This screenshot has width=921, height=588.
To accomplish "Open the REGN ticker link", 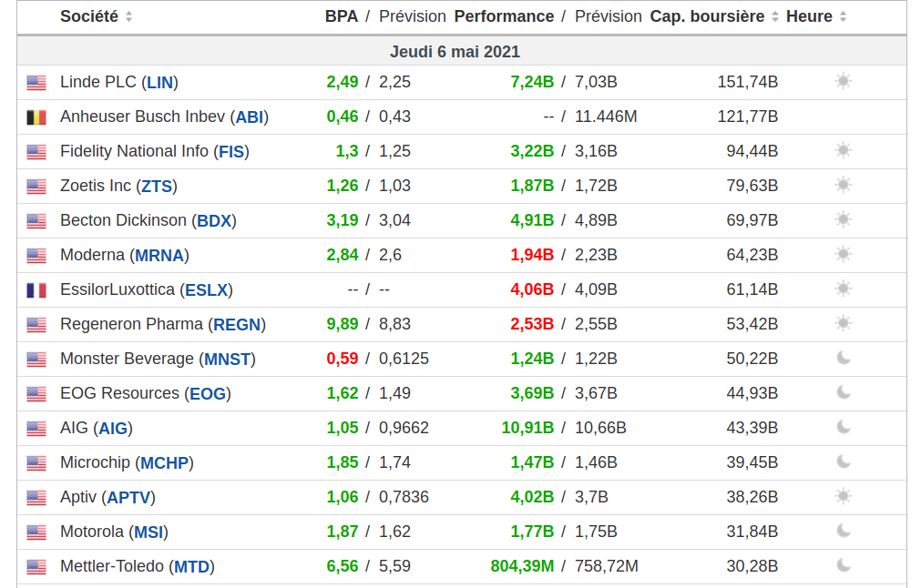I will [x=237, y=325].
